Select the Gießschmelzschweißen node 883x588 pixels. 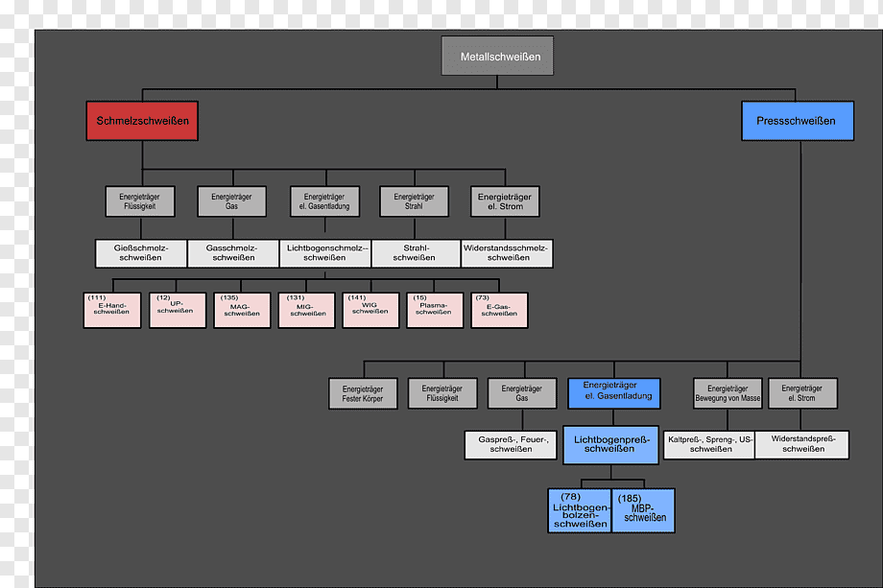pos(141,253)
